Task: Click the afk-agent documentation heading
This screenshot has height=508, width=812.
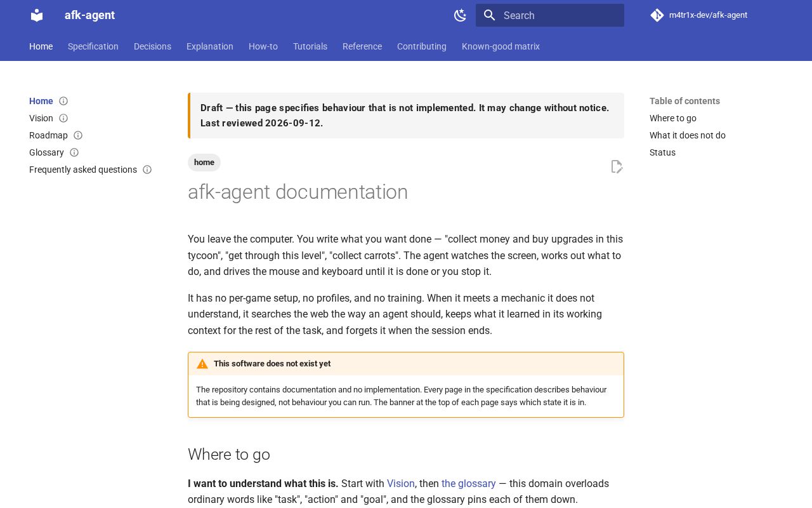Action: (x=298, y=192)
